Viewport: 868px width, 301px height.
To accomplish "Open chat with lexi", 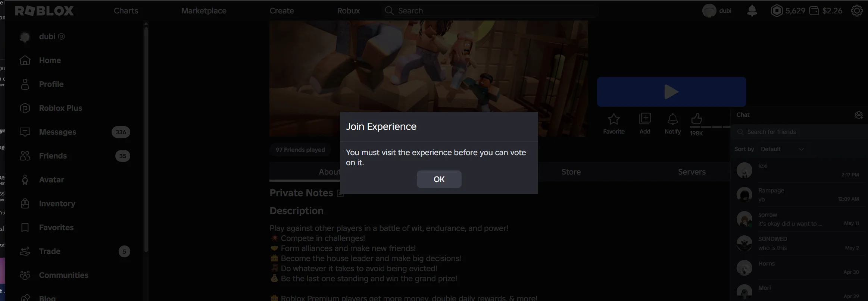I will 799,170.
